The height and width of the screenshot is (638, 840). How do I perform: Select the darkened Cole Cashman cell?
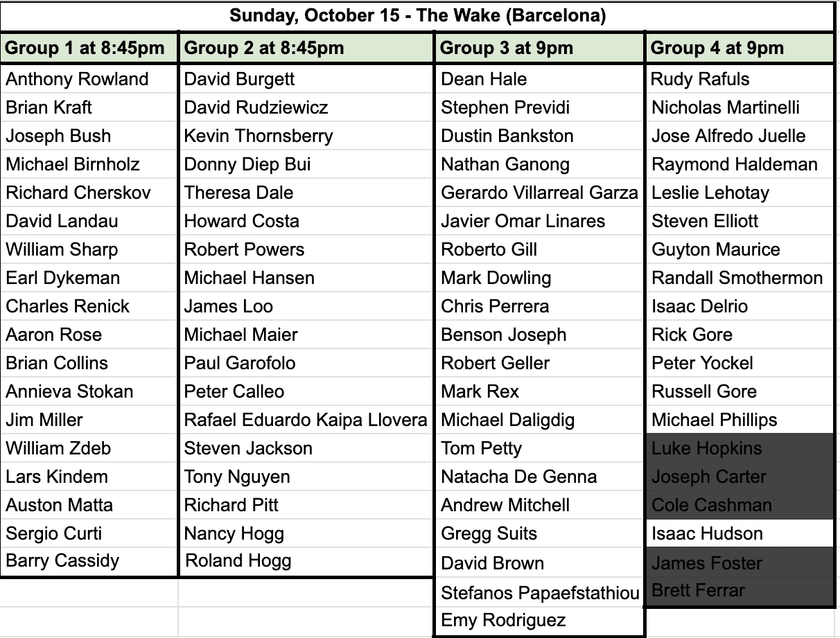740,505
